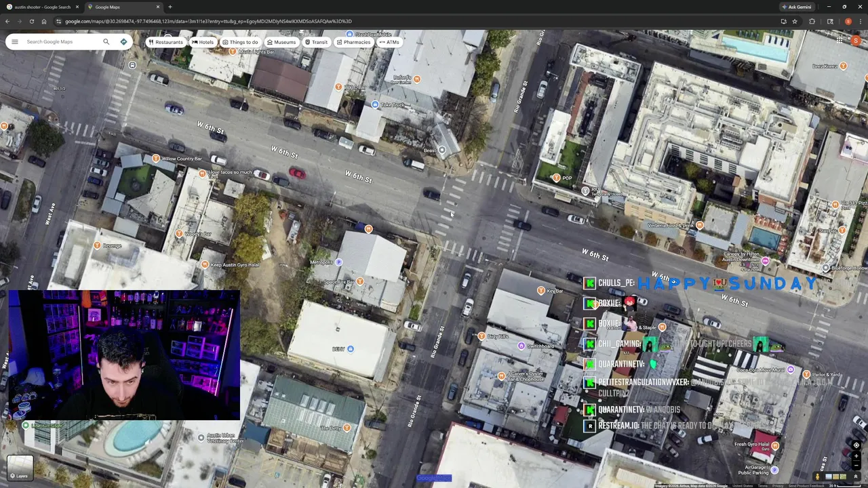This screenshot has width=868, height=488.
Task: Open the browser home page
Action: click(44, 21)
